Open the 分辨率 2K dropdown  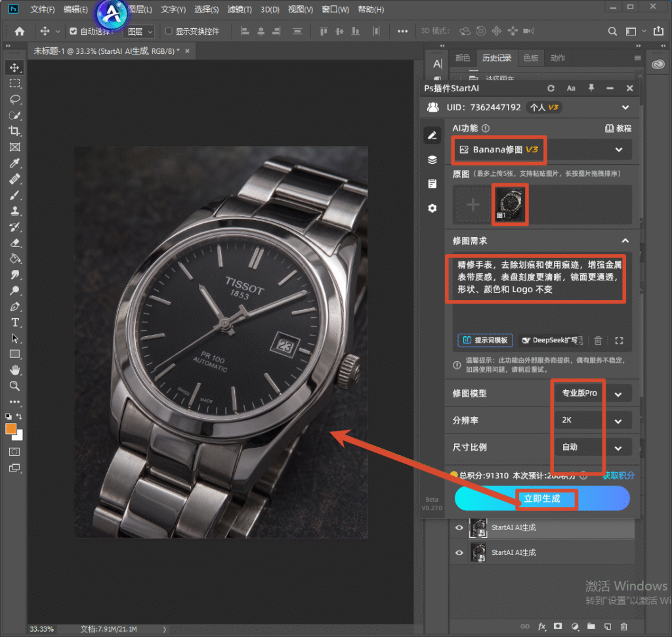[x=593, y=420]
